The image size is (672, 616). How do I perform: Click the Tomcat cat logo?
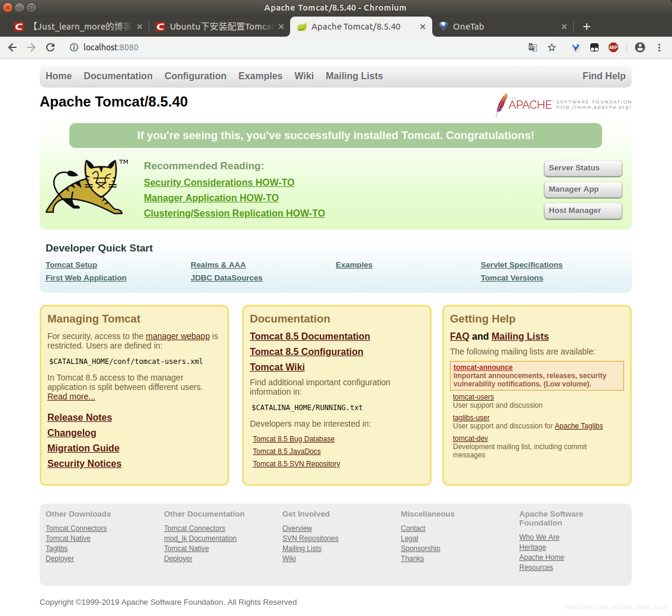[x=87, y=187]
